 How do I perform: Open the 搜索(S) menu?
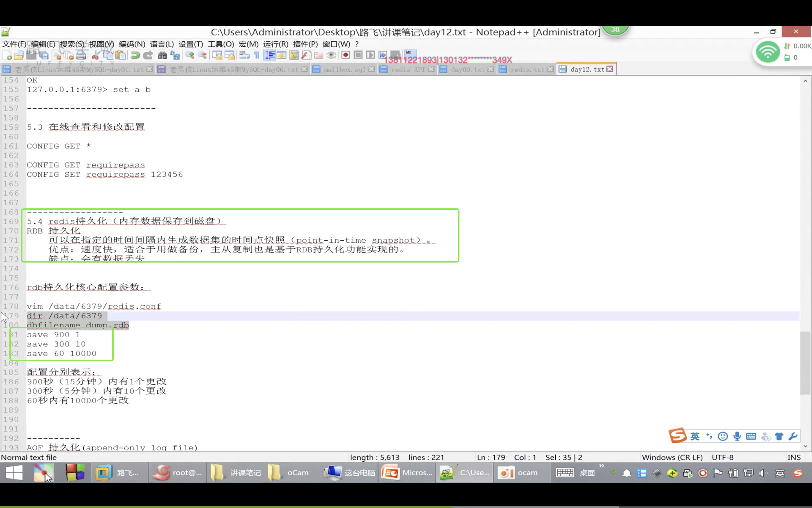coord(72,44)
